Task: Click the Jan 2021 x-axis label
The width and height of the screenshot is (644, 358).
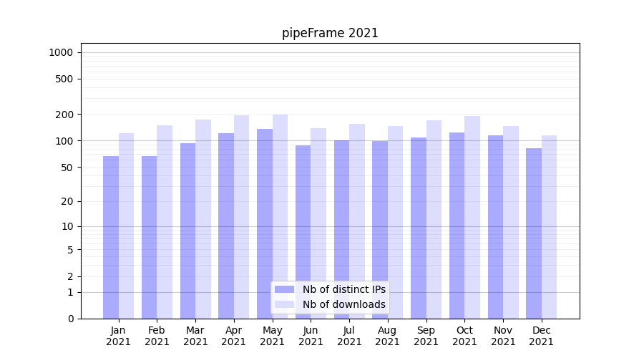Action: [119, 336]
